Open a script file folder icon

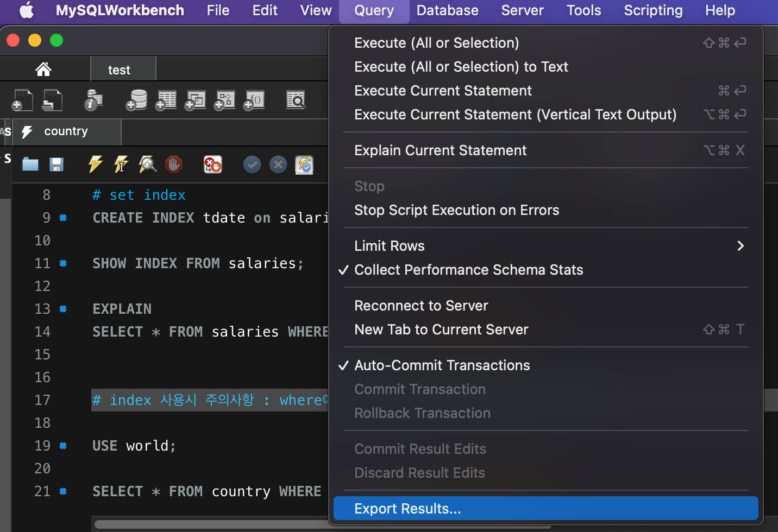pyautogui.click(x=30, y=164)
